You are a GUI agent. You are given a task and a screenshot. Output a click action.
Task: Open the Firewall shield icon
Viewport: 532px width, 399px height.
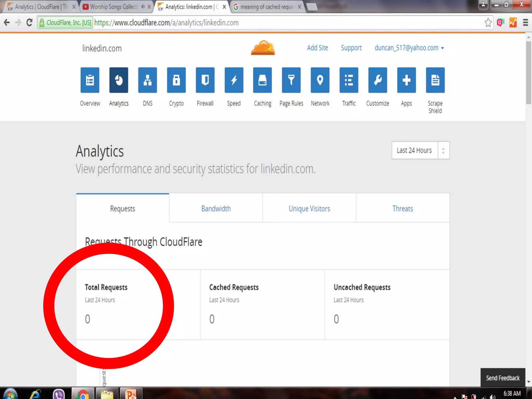point(205,80)
